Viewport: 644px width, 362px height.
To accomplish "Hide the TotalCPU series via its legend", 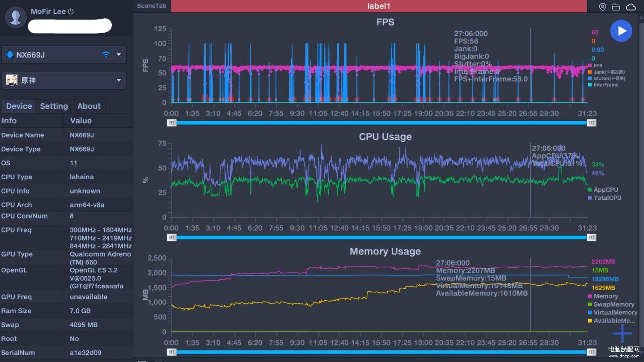I will pyautogui.click(x=605, y=198).
